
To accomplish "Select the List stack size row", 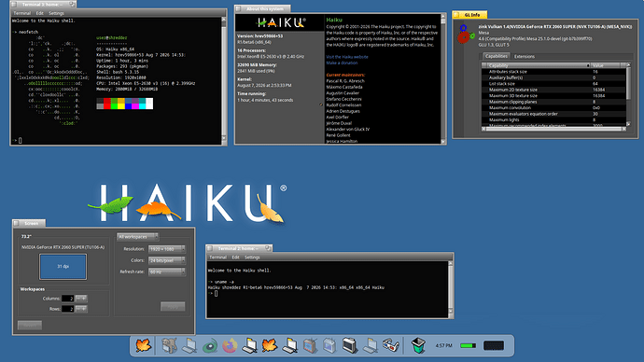I will pos(554,83).
